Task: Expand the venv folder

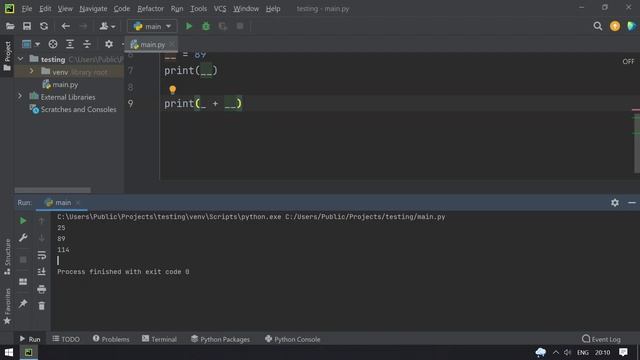Action: point(31,71)
